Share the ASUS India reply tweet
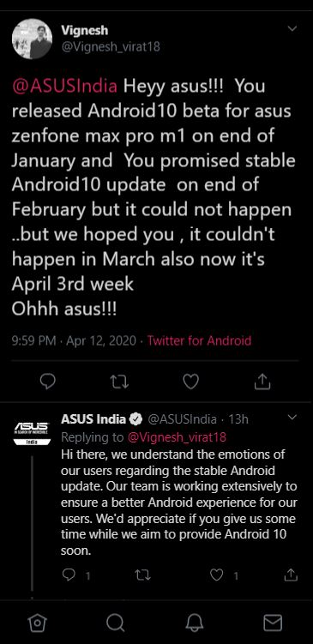This screenshot has width=313, height=644. (x=291, y=575)
